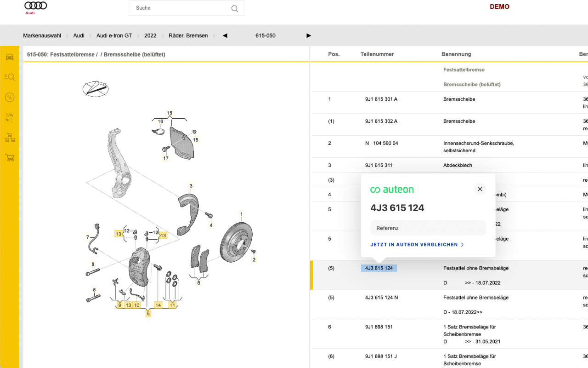This screenshot has width=588, height=368.
Task: Navigate to Markenauswahl breadcrumb
Action: tap(42, 35)
